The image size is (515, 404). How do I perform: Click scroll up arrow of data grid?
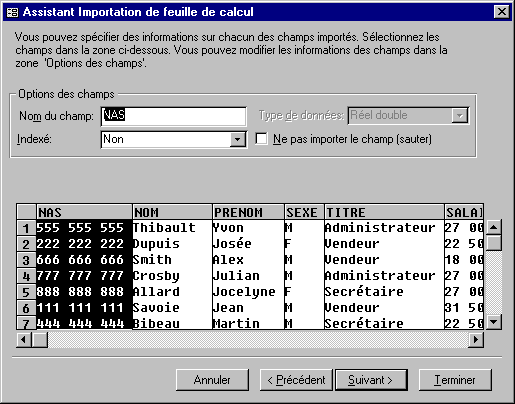(494, 228)
